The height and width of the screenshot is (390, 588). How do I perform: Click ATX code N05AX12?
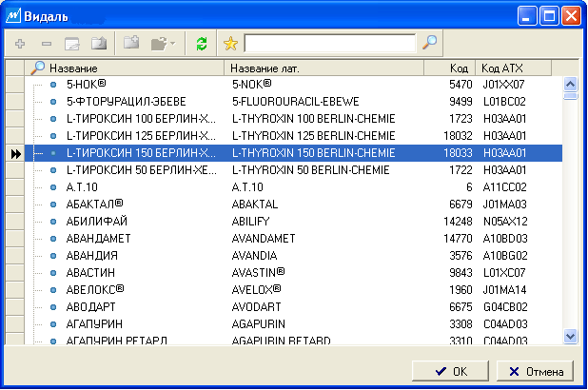coord(505,222)
